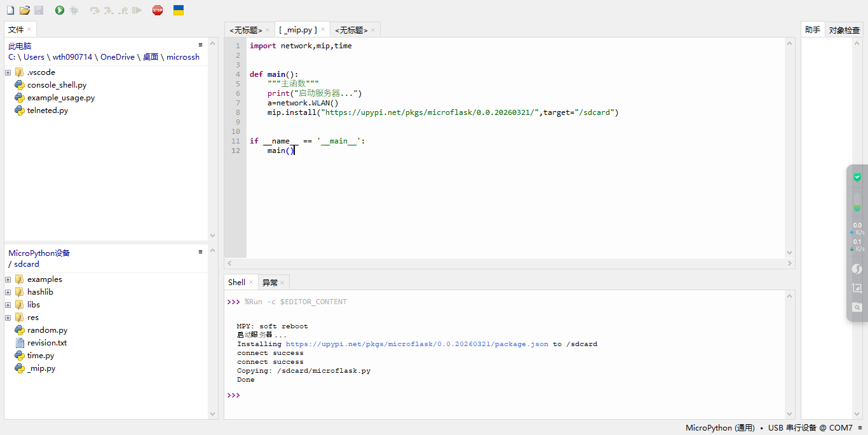The height and width of the screenshot is (435, 868).
Task: Click the open file folder icon
Action: 25,10
